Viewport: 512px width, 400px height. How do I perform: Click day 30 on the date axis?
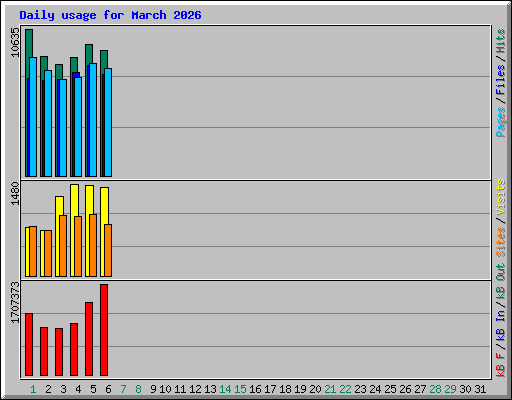click(x=465, y=389)
